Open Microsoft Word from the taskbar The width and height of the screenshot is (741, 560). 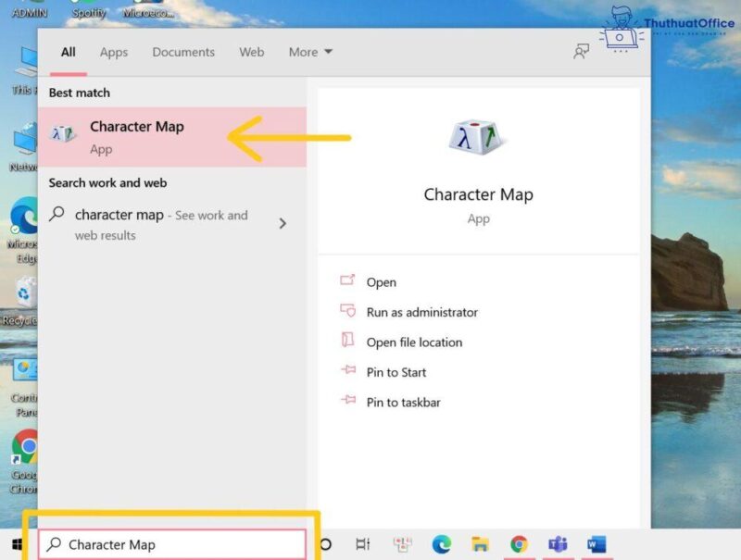[596, 544]
